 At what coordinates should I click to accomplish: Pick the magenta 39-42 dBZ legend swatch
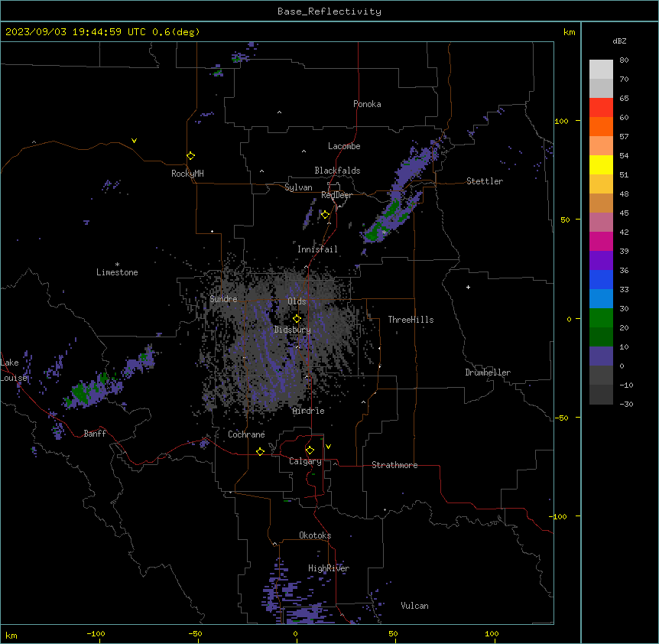(601, 241)
